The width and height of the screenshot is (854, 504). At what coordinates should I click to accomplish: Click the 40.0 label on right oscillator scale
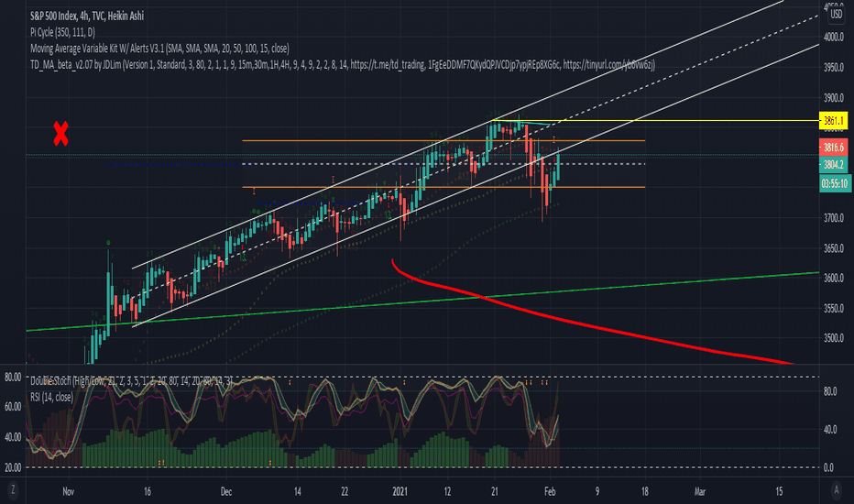[x=830, y=430]
